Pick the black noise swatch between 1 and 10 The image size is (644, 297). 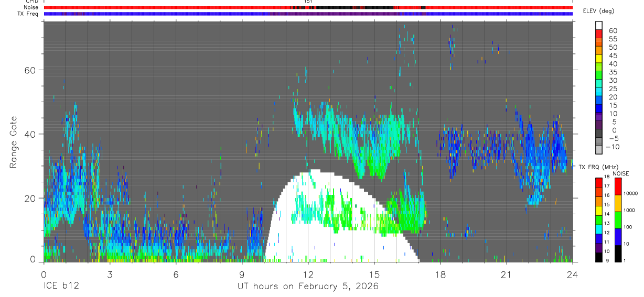[618, 254]
